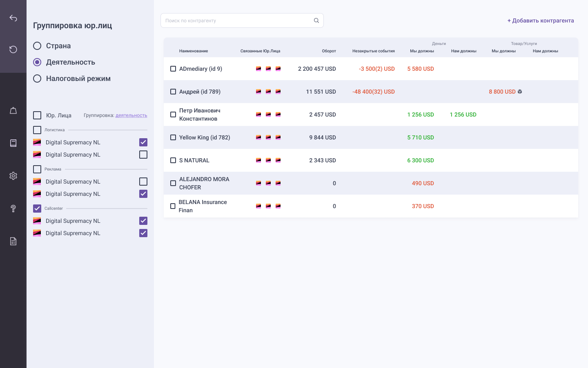Open help question mark icon

[13, 209]
